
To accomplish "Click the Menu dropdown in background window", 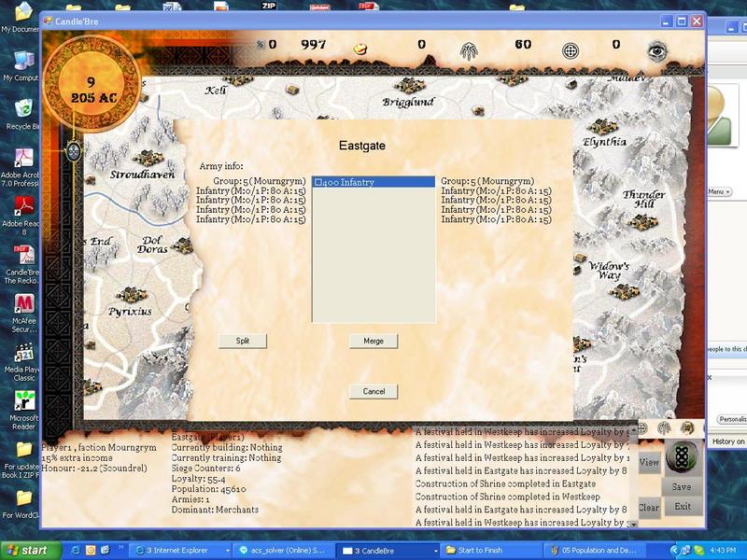I will click(719, 192).
